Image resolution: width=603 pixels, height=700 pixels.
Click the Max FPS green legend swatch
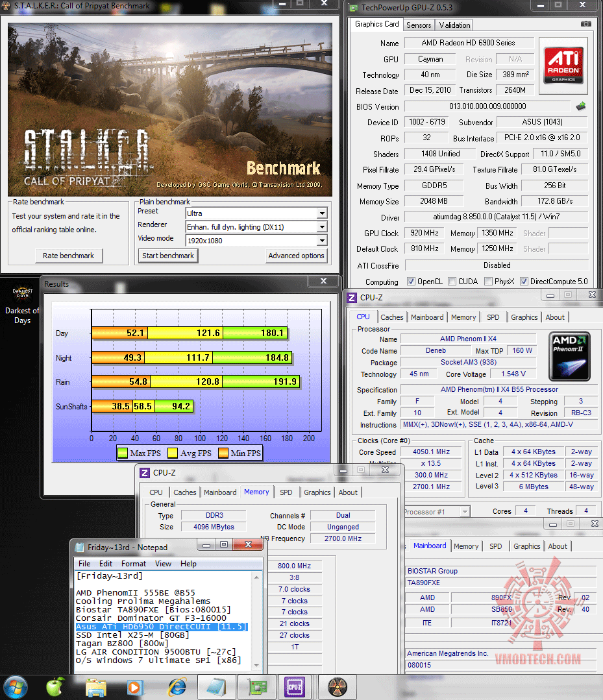pos(123,453)
